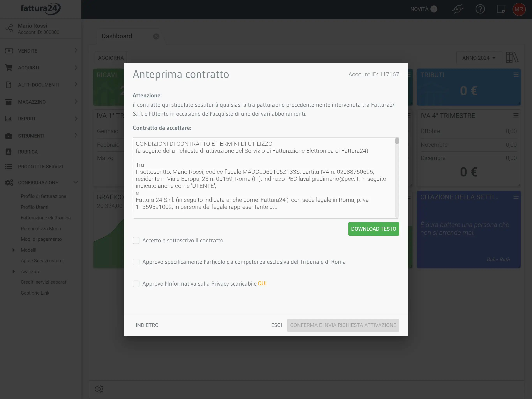Viewport: 532px width, 399px height.
Task: Check approval of Tribunale di Roma article
Action: click(136, 262)
